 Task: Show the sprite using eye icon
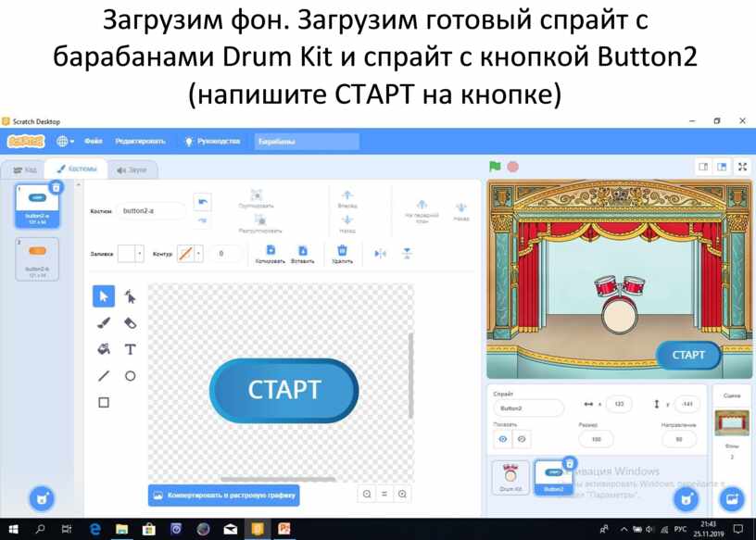(503, 438)
